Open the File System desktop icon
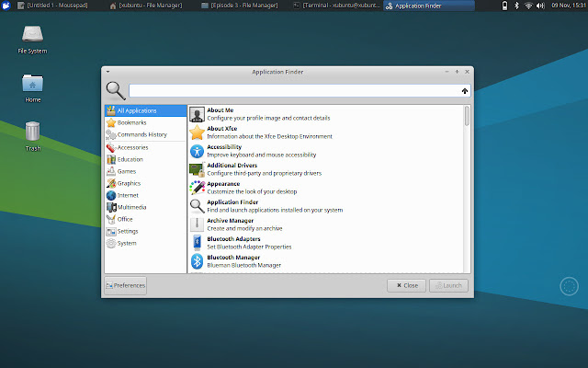This screenshot has width=588, height=368. pos(33,34)
